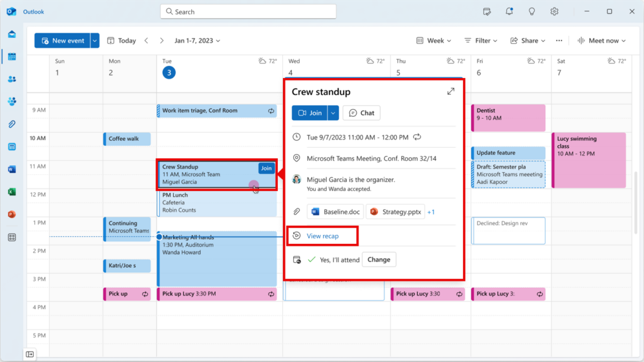Expand Crew standup popup to full view

tap(451, 91)
